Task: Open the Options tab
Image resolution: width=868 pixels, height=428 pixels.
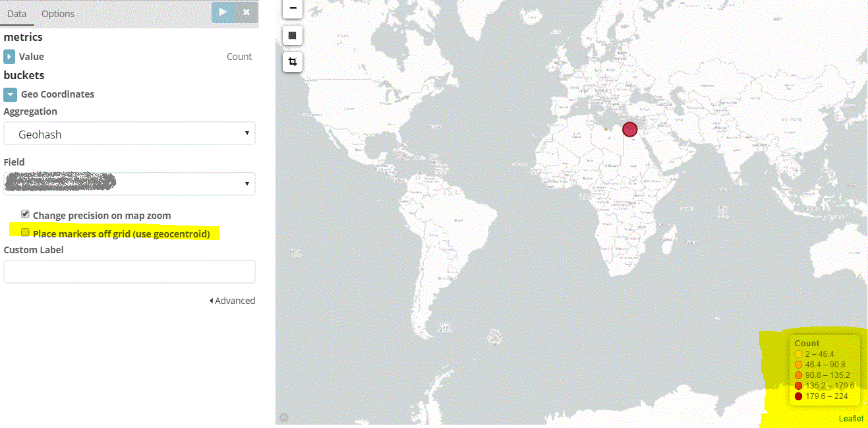Action: coord(58,13)
